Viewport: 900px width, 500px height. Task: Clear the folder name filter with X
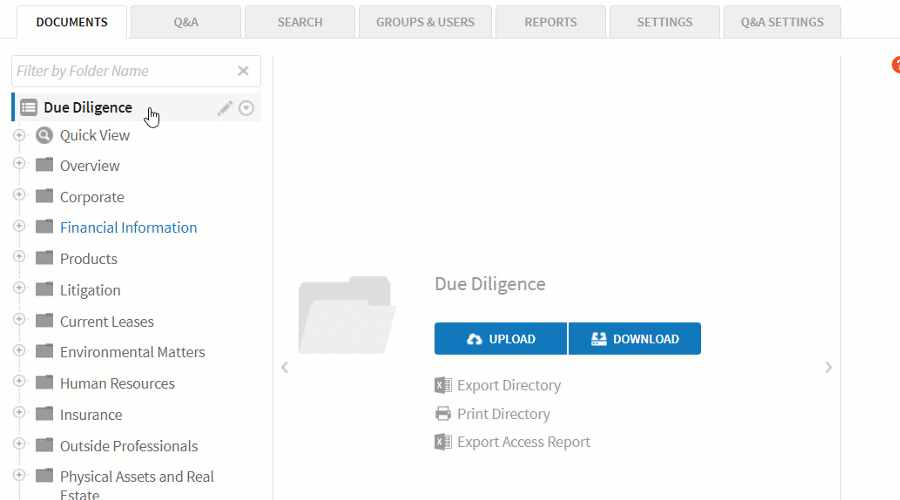[x=243, y=71]
